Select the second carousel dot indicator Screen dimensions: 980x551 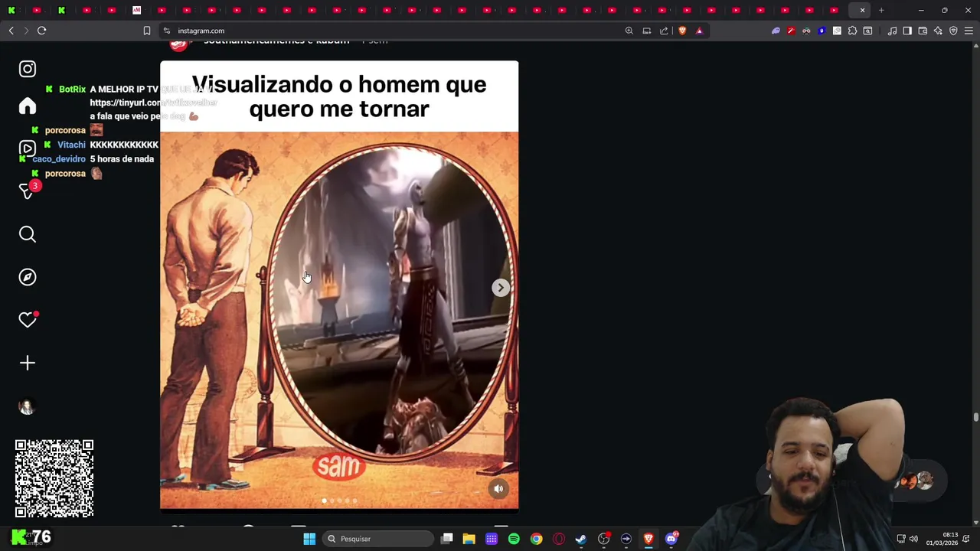(x=332, y=500)
